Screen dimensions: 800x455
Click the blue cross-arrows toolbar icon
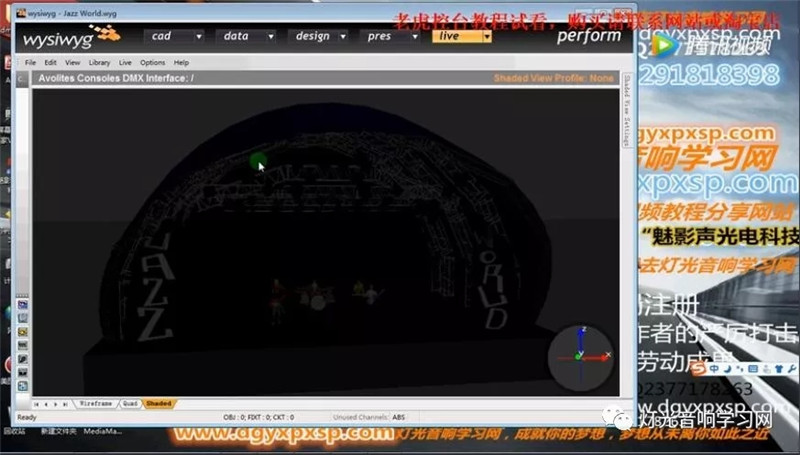coord(22,386)
